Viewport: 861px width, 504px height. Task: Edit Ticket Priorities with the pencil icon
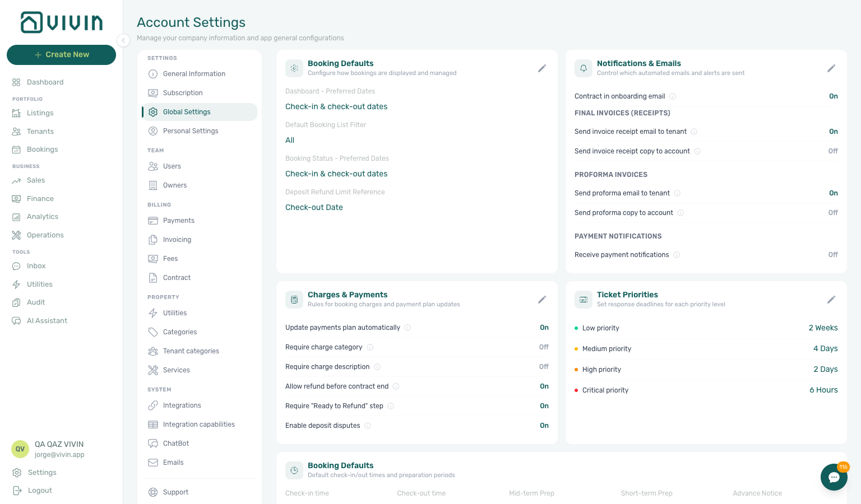click(831, 300)
